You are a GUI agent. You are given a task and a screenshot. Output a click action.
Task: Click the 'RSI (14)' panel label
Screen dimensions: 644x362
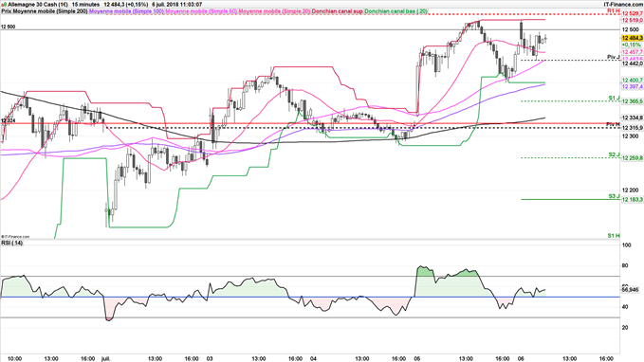(x=12, y=243)
